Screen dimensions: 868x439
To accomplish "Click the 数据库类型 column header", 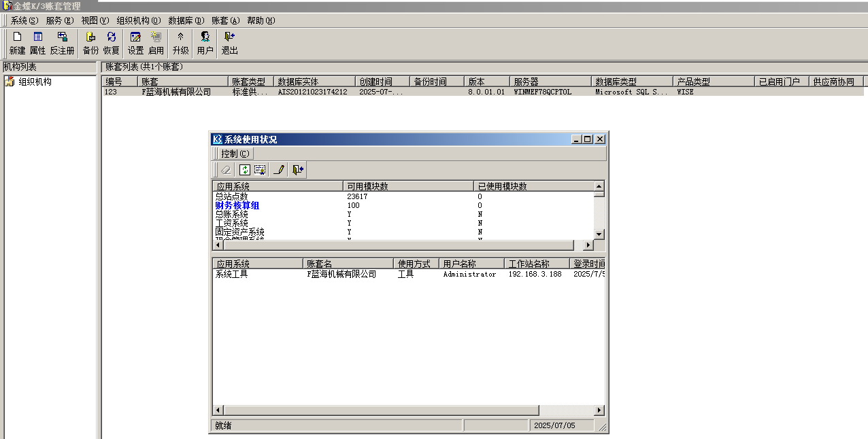I will [x=632, y=82].
